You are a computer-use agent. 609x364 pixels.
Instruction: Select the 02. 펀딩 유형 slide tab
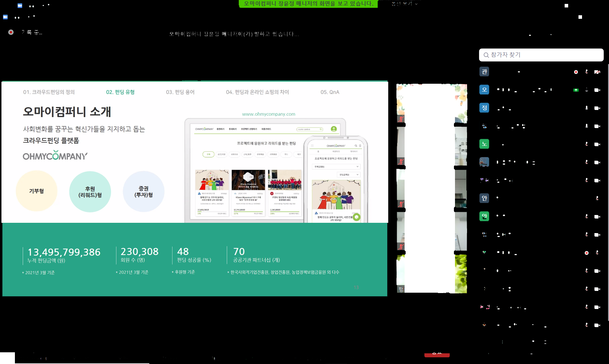coord(120,92)
